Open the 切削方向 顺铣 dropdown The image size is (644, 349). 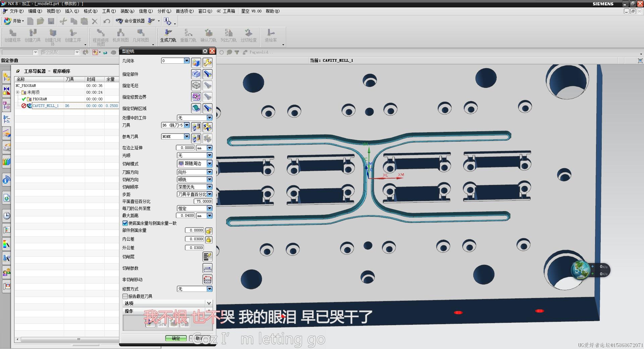pyautogui.click(x=210, y=180)
